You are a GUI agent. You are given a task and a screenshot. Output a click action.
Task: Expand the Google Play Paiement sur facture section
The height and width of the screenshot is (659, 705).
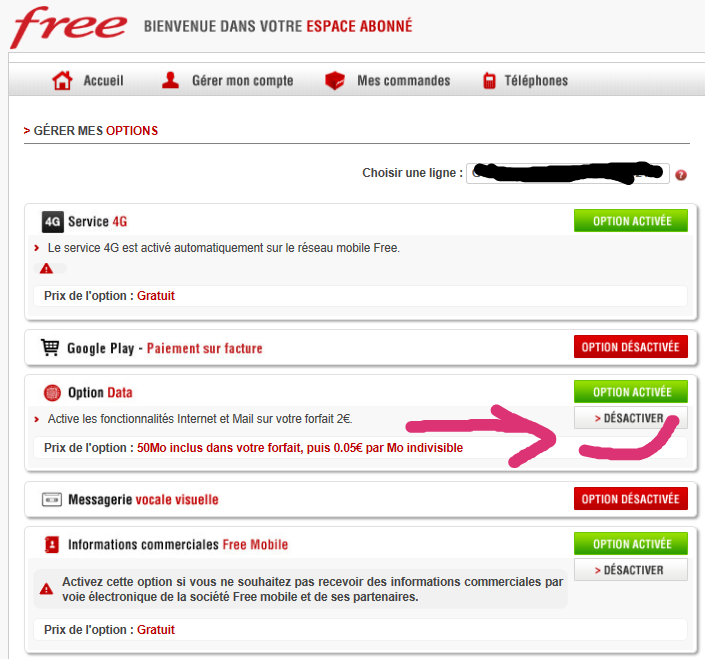(x=165, y=348)
